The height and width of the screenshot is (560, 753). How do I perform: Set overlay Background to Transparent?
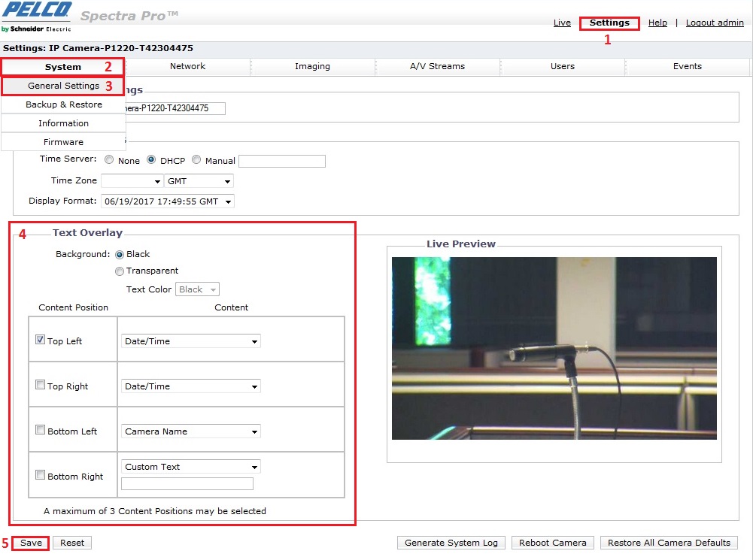(120, 271)
